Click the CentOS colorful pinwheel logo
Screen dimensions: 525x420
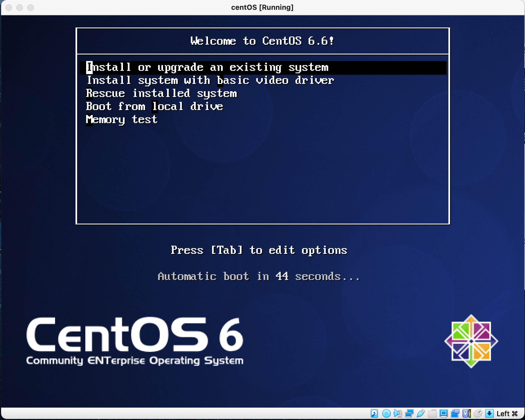471,341
